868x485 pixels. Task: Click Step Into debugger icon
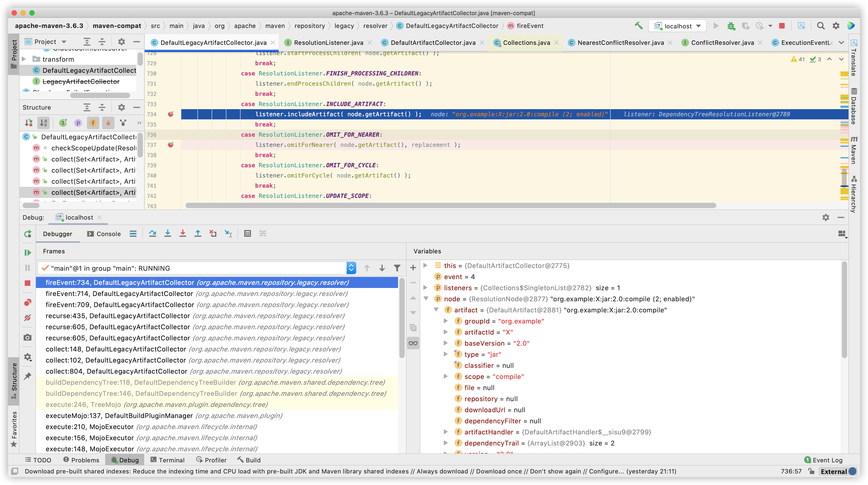coord(168,233)
